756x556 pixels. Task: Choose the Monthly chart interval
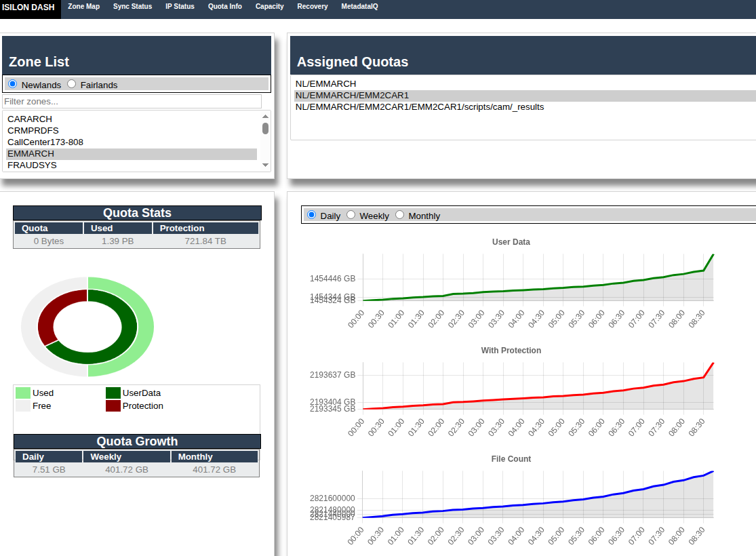click(399, 215)
